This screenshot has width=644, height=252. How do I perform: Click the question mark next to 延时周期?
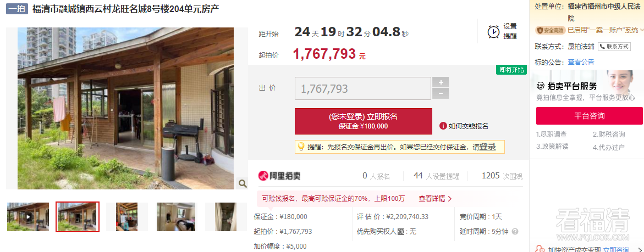pos(515,232)
